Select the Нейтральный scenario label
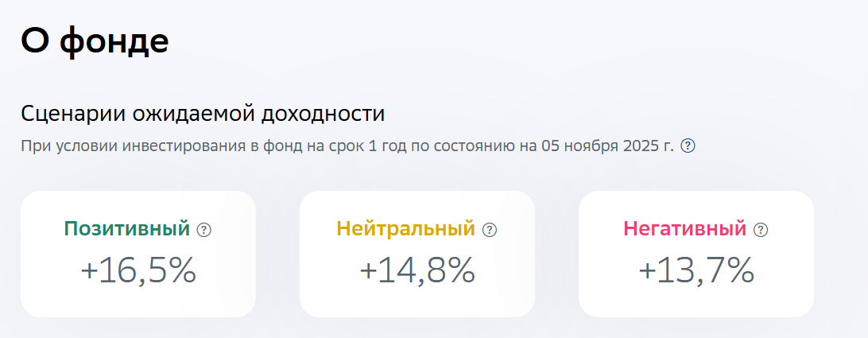 (x=405, y=229)
